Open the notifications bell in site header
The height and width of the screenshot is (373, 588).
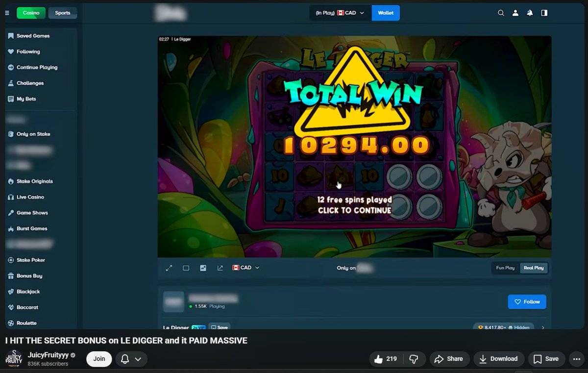tap(530, 13)
